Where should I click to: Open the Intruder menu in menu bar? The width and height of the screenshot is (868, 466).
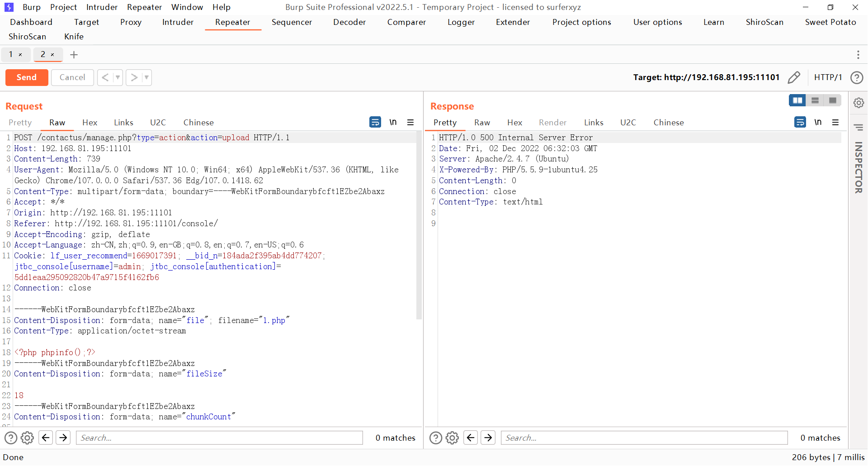coord(102,7)
